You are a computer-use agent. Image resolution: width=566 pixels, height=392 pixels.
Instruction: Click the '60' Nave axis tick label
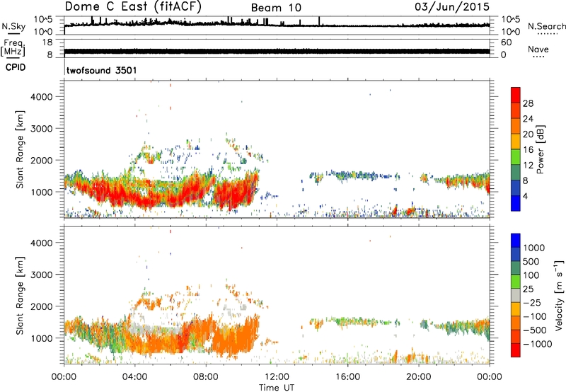point(506,42)
